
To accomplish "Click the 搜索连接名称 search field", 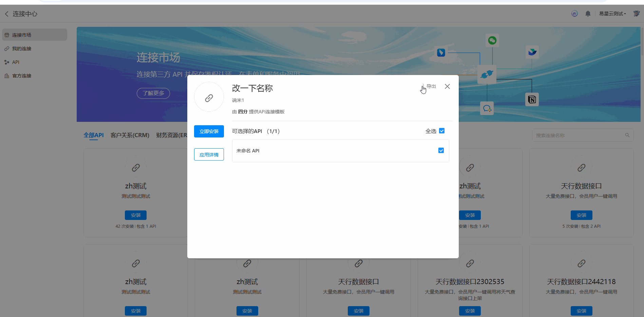I will pyautogui.click(x=579, y=135).
